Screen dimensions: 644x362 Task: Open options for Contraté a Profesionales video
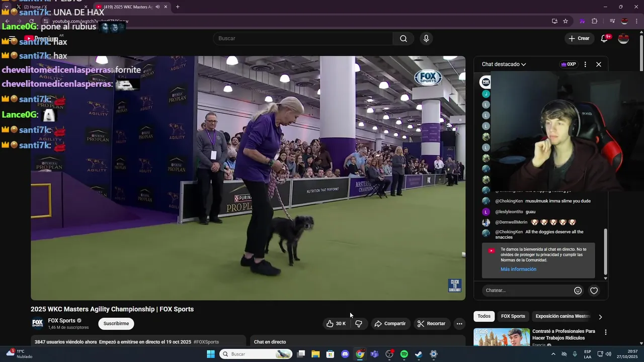click(x=606, y=332)
